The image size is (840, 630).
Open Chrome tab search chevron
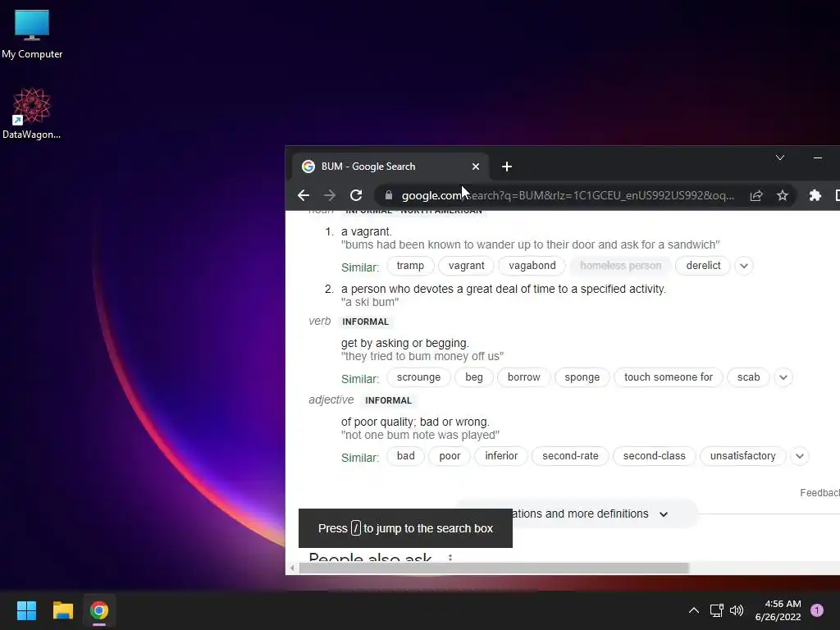pos(780,157)
